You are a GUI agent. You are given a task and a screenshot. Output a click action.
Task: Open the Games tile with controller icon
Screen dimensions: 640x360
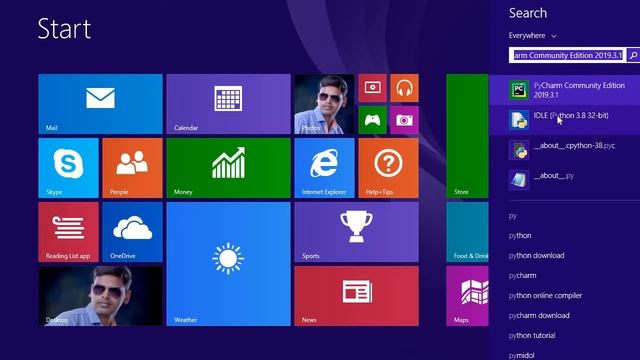point(372,120)
